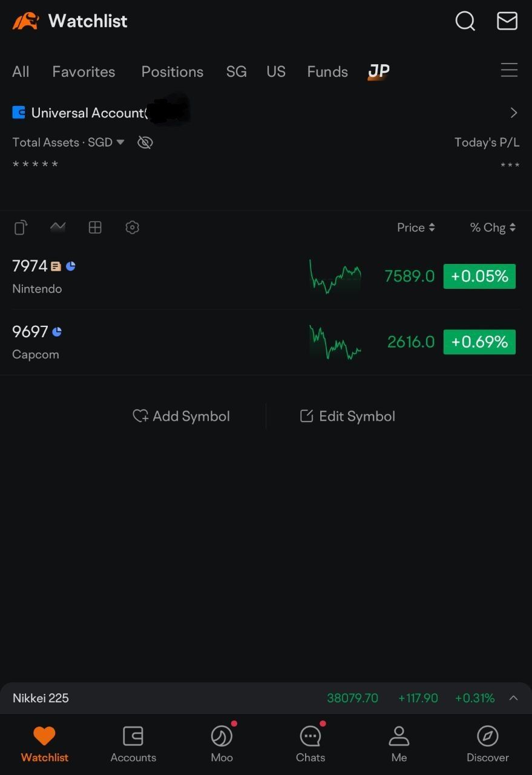Open Universal Account details chevron
This screenshot has width=532, height=775.
point(514,113)
